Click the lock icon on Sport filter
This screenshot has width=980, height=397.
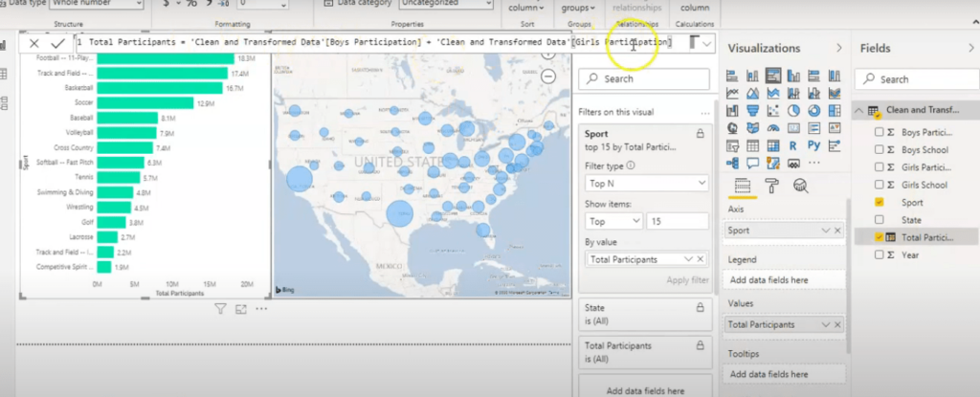pyautogui.click(x=700, y=135)
